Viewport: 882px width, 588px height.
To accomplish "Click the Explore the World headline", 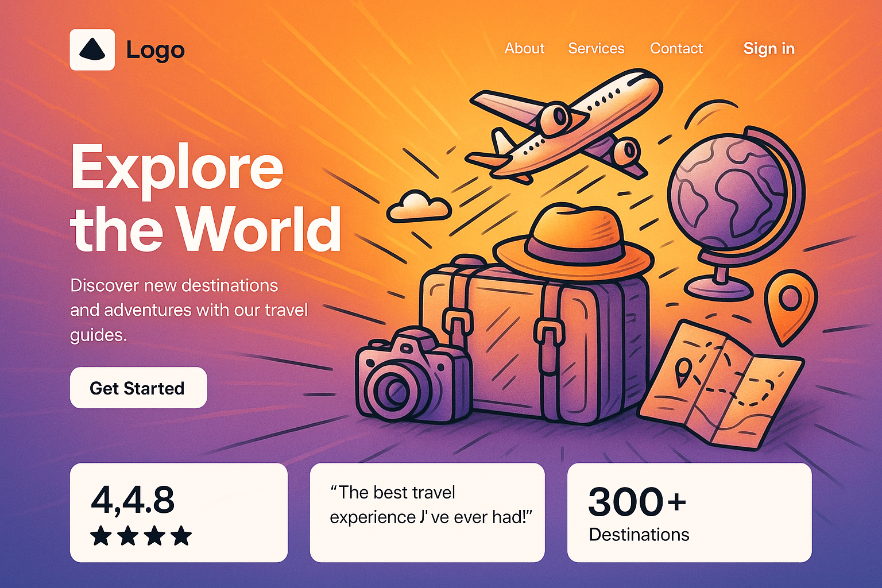I will click(206, 197).
